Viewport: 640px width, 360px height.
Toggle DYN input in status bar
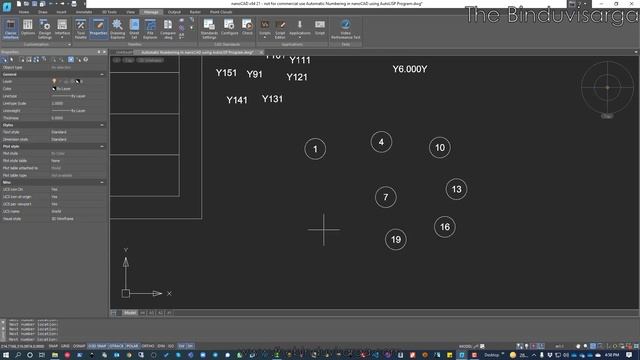coord(161,346)
